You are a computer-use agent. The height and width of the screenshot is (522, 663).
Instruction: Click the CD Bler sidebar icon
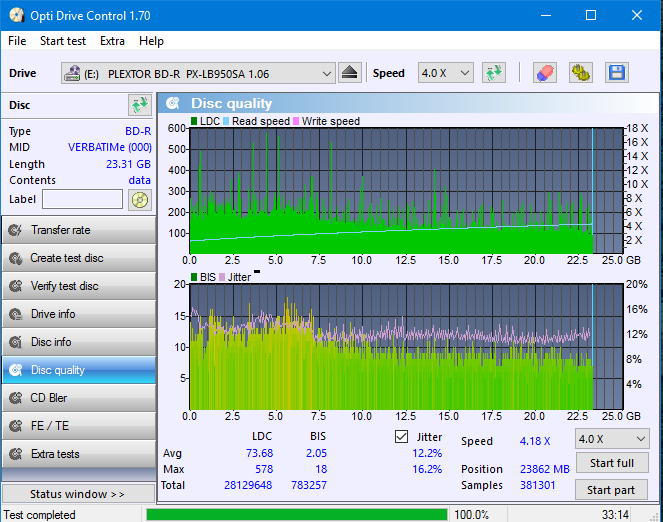[16, 398]
